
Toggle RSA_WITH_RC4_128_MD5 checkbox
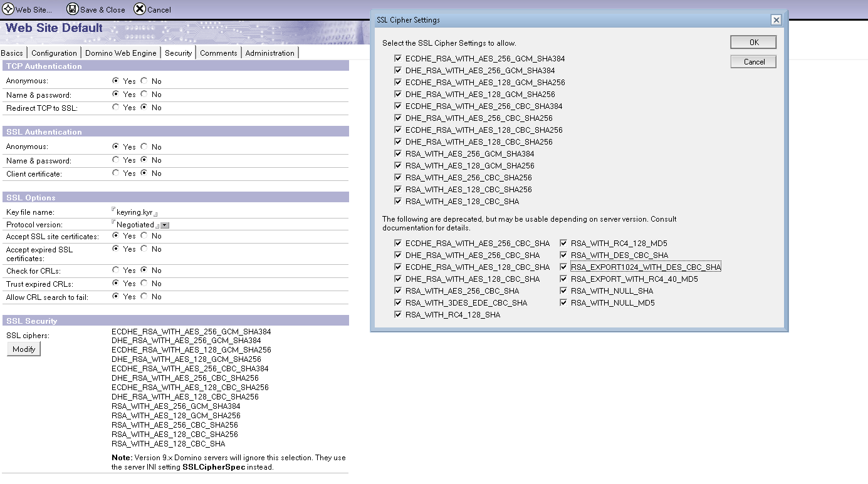[x=563, y=244]
